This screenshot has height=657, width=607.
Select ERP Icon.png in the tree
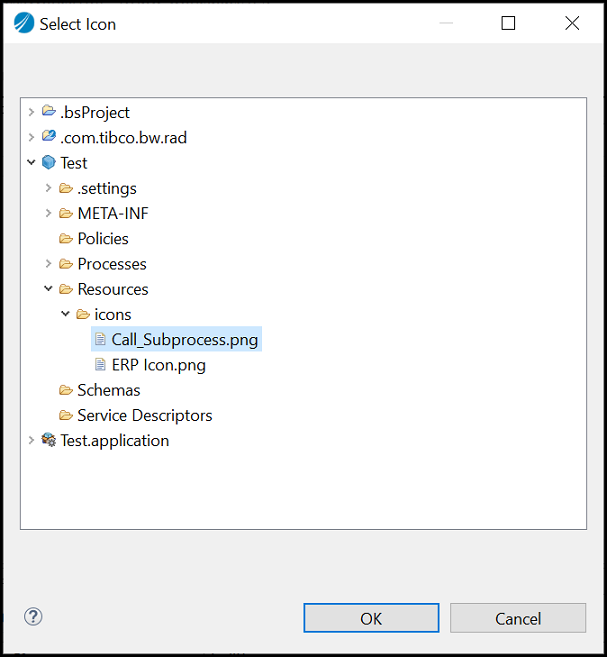pos(158,365)
